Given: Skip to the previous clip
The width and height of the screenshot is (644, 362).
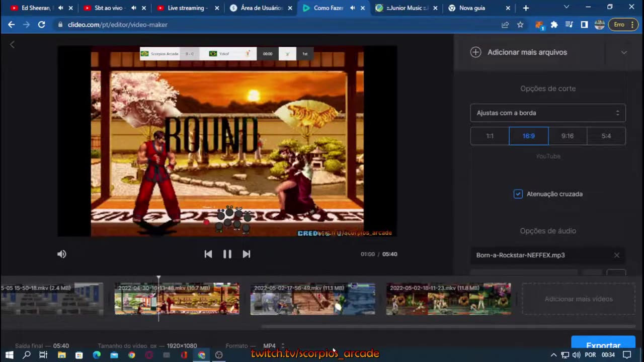Looking at the screenshot, I should [x=208, y=254].
